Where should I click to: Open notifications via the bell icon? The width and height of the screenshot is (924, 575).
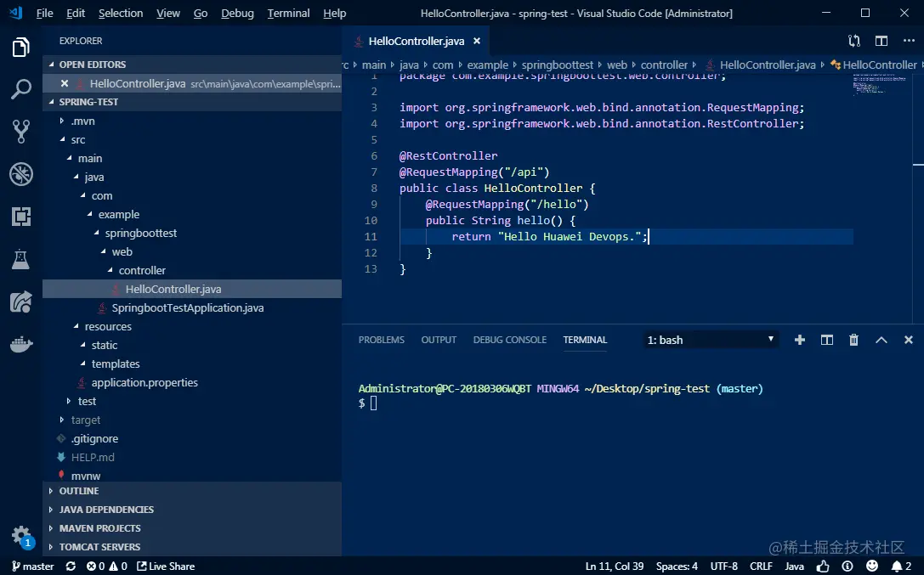pos(898,566)
